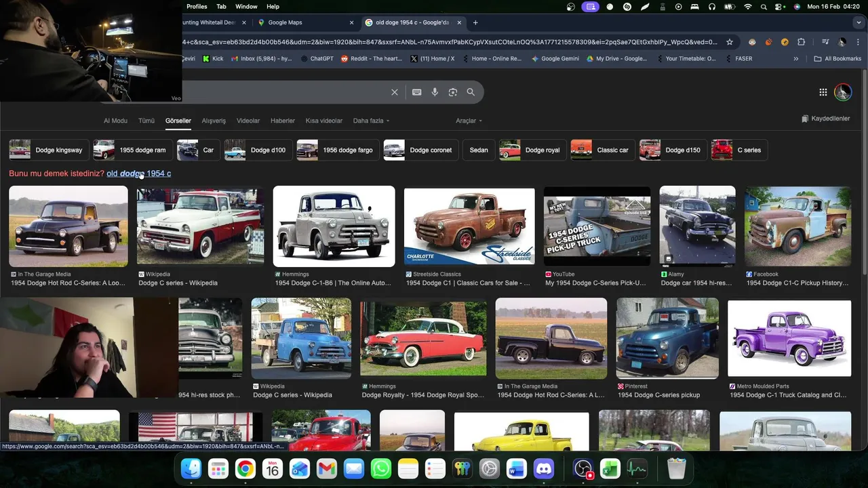The image size is (868, 488).
Task: Open the Google apps grid
Action: click(823, 92)
